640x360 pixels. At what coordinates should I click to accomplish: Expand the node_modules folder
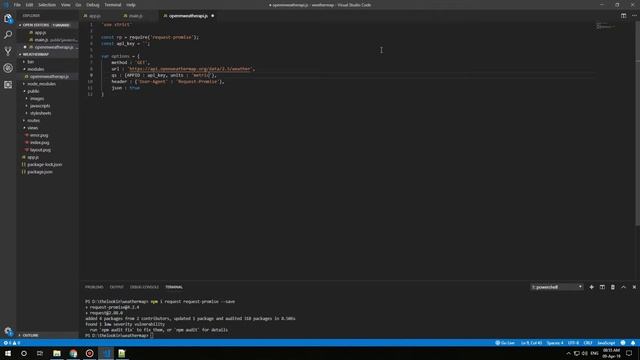(47, 84)
